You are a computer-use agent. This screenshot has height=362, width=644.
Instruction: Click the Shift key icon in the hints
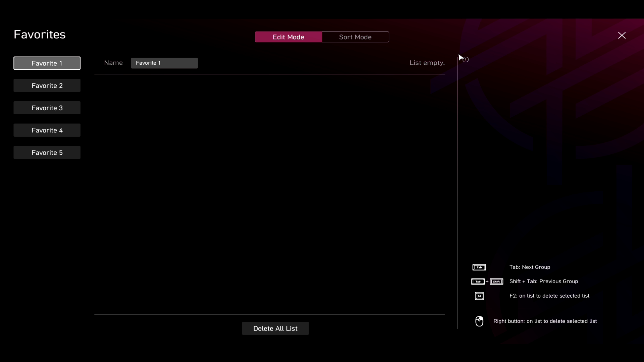point(496,282)
